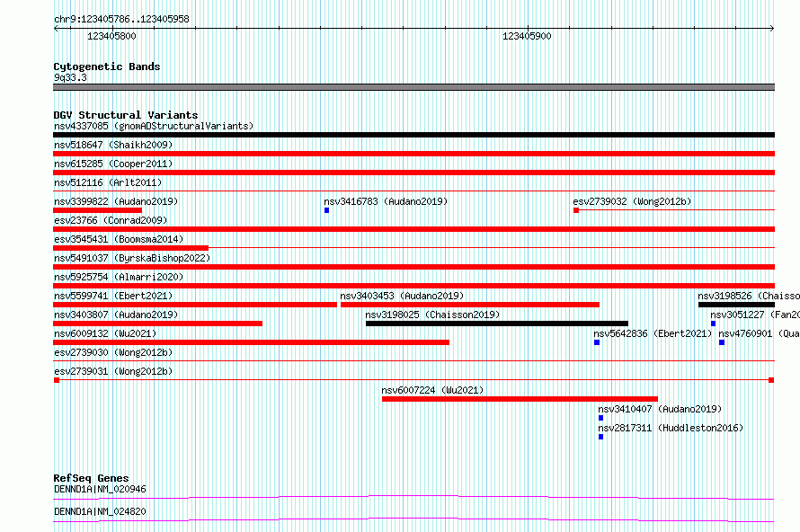
Task: Click blue marker under nsv3410407
Action: click(601, 418)
